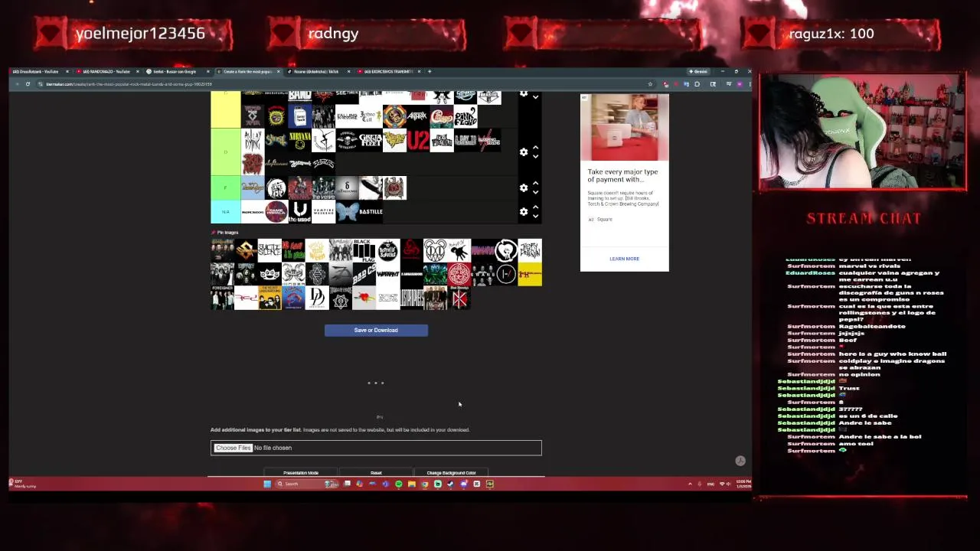
Task: Click the green F tier label cell
Action: (225, 187)
